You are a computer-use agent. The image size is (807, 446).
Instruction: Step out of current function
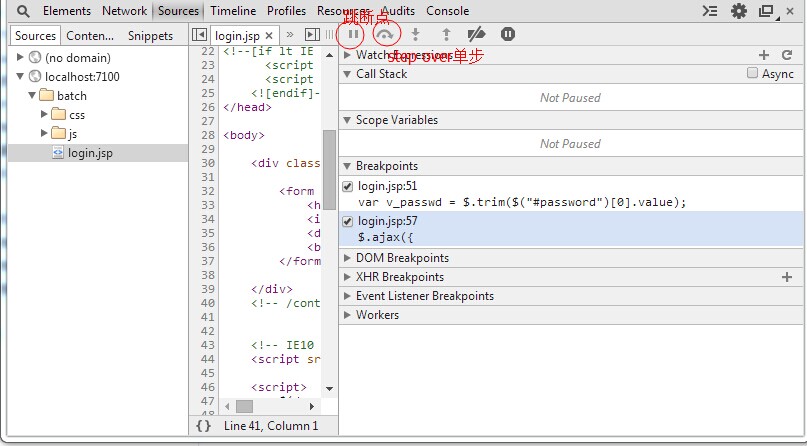click(446, 34)
